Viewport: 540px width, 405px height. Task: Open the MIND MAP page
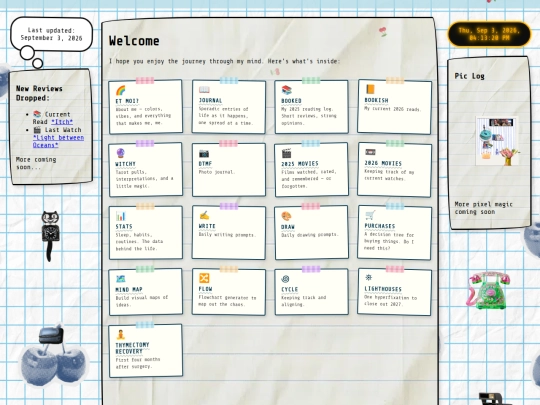click(129, 289)
